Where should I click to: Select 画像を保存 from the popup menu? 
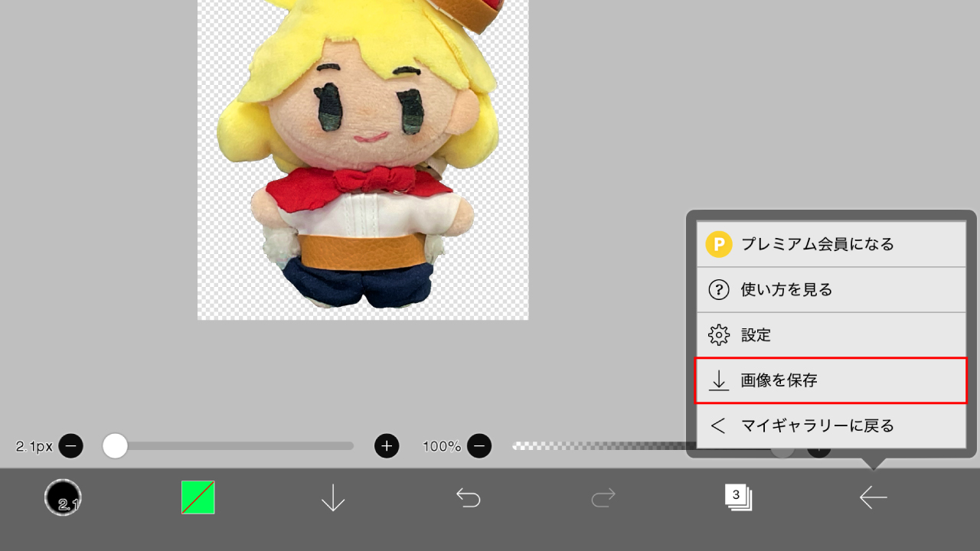tap(831, 380)
